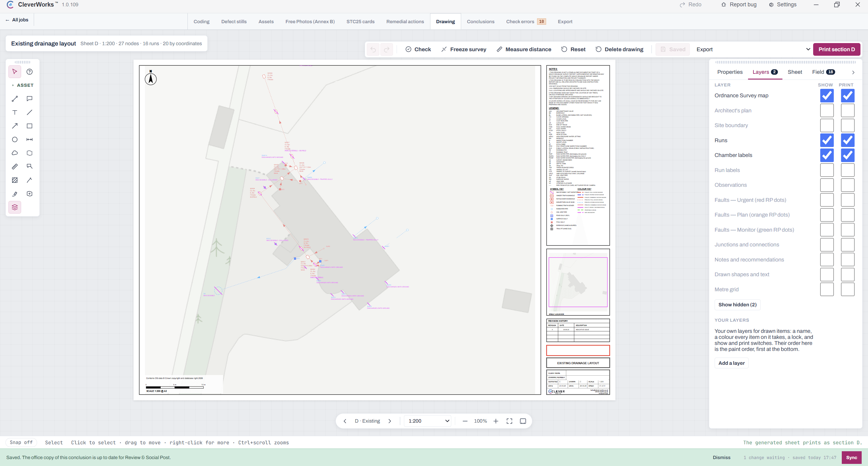This screenshot has width=868, height=466.
Task: Select the Circle shape tool
Action: click(x=15, y=139)
